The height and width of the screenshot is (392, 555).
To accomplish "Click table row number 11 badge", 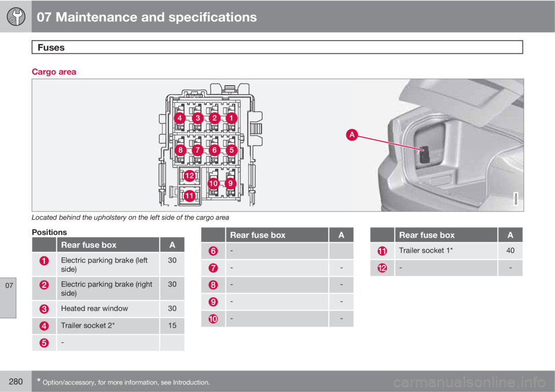I will [x=382, y=251].
